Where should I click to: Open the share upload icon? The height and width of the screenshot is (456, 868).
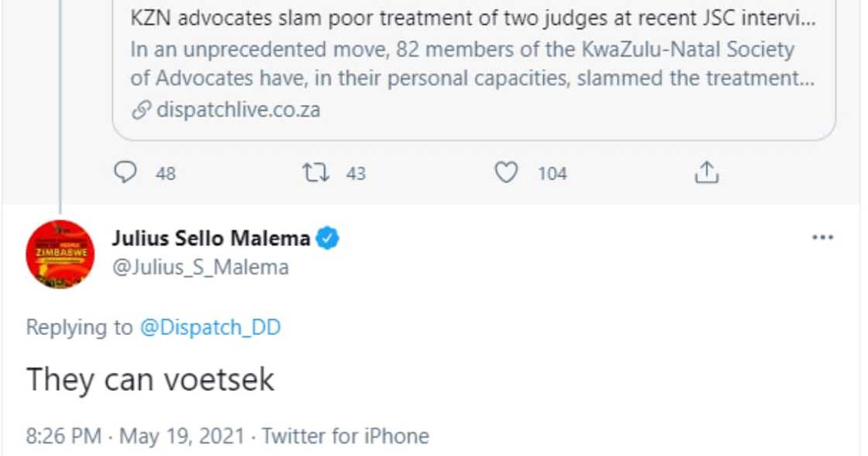tap(708, 174)
